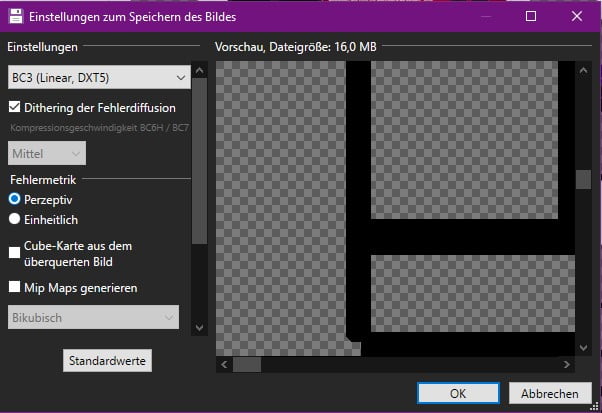602x413 pixels.
Task: Click preview vertical scrollbar down arrow
Action: point(583,349)
